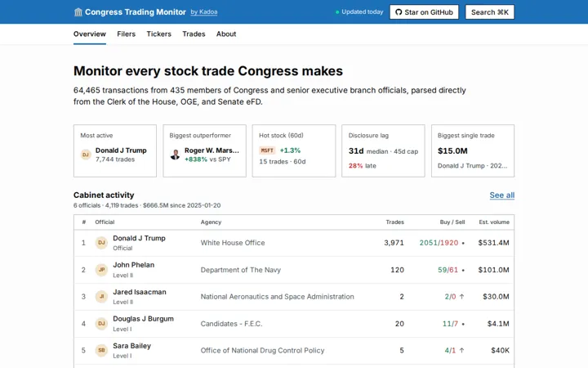Click the Capitol building logo icon

[x=78, y=12]
